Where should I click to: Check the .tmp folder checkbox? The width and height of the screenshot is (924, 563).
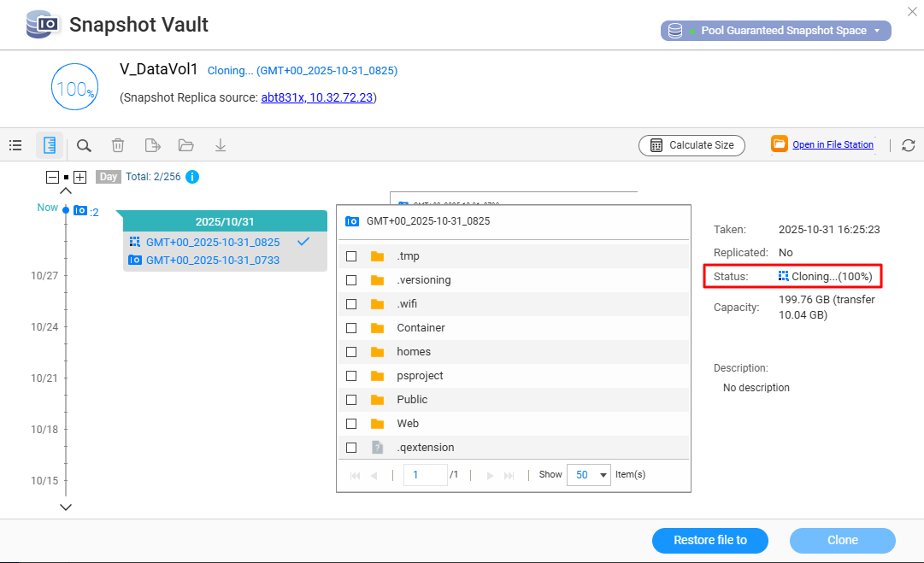click(x=351, y=256)
